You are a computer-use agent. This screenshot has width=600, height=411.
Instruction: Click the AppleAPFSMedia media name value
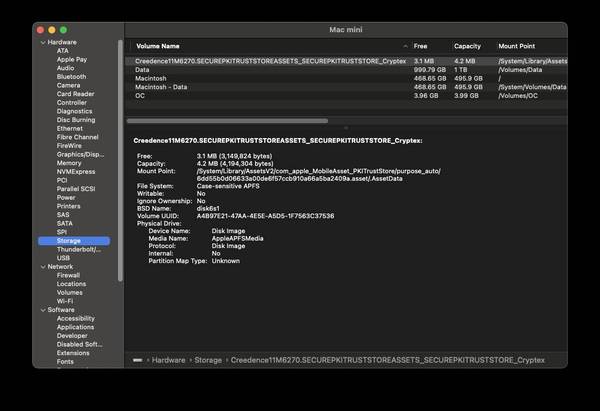pyautogui.click(x=238, y=238)
